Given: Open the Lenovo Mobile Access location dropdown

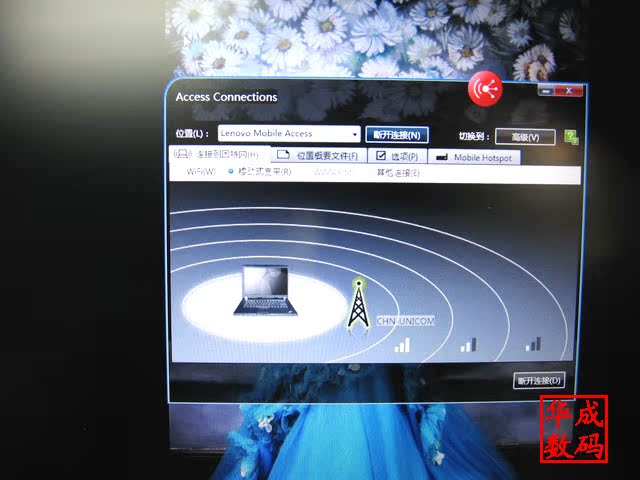Looking at the screenshot, I should [x=289, y=133].
